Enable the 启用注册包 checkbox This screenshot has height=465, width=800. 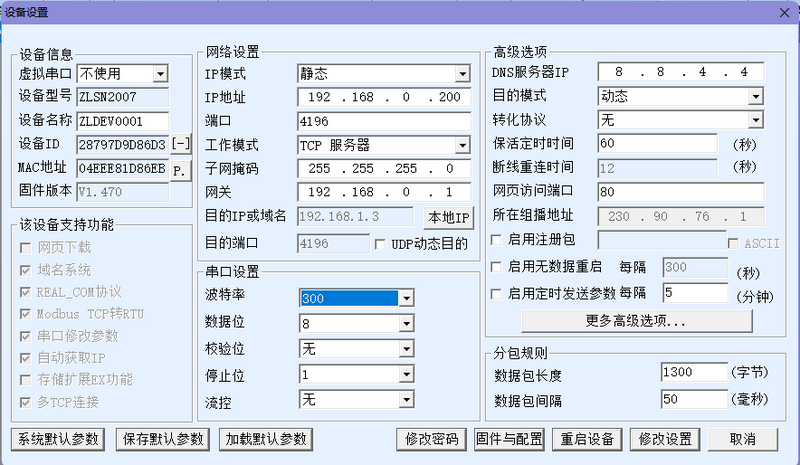[496, 239]
